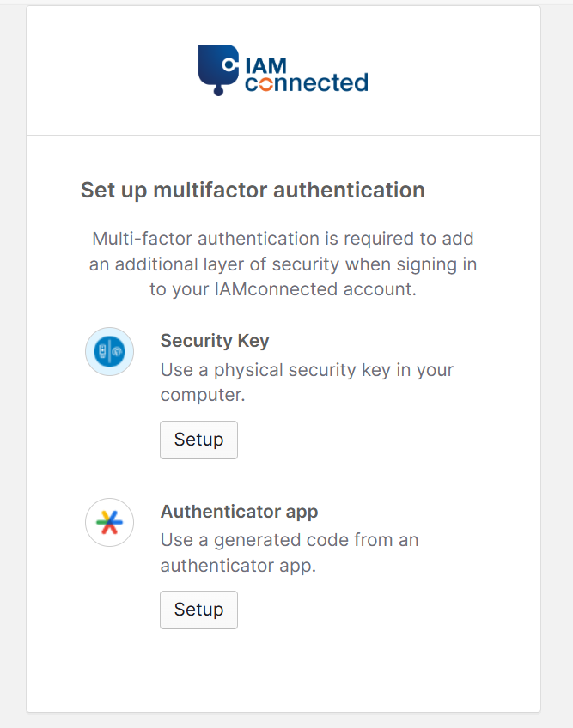Click the physical security key description text

point(307,382)
